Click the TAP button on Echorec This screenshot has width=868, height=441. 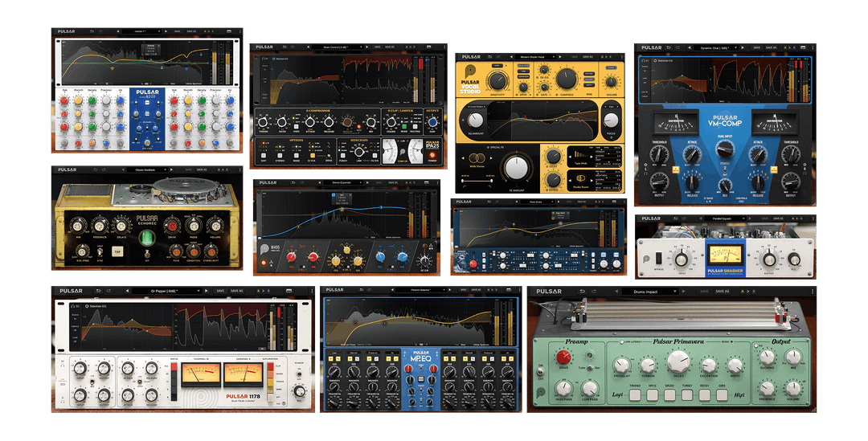click(117, 251)
